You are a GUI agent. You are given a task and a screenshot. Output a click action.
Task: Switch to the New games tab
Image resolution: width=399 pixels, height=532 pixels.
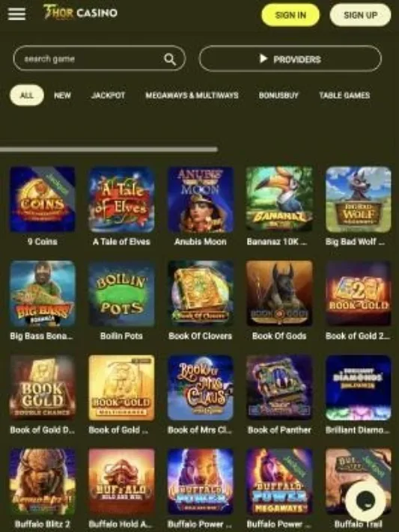(x=62, y=95)
